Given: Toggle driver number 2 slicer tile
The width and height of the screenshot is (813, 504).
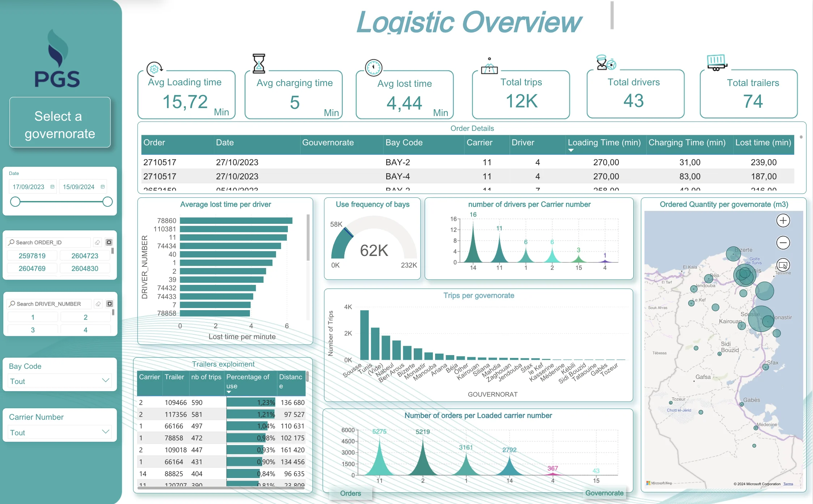Looking at the screenshot, I should (x=85, y=317).
